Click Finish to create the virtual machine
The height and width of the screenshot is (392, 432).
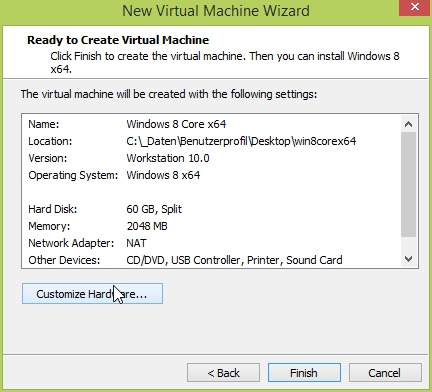[304, 373]
